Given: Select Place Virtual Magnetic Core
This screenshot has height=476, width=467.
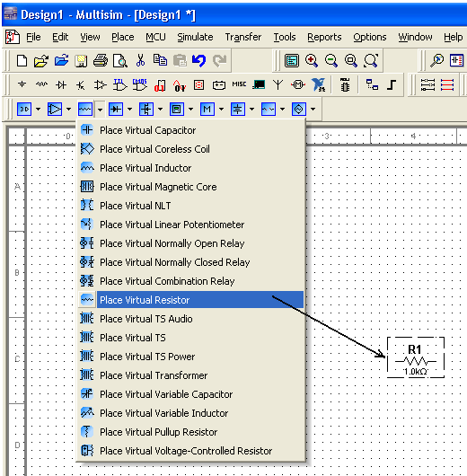Looking at the screenshot, I should [191, 187].
